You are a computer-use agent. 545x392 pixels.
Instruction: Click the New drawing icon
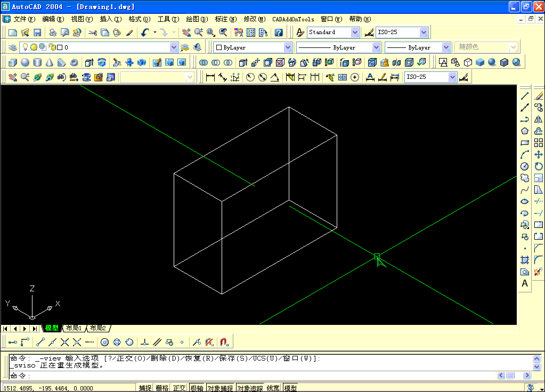pos(13,32)
